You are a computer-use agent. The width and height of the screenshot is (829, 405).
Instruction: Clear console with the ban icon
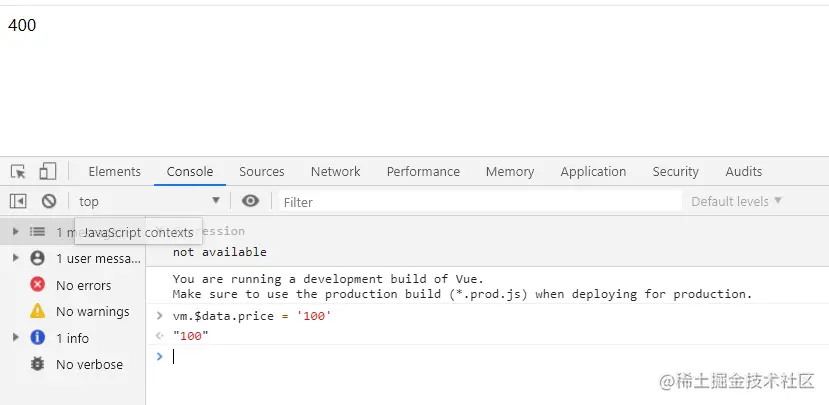click(x=48, y=201)
